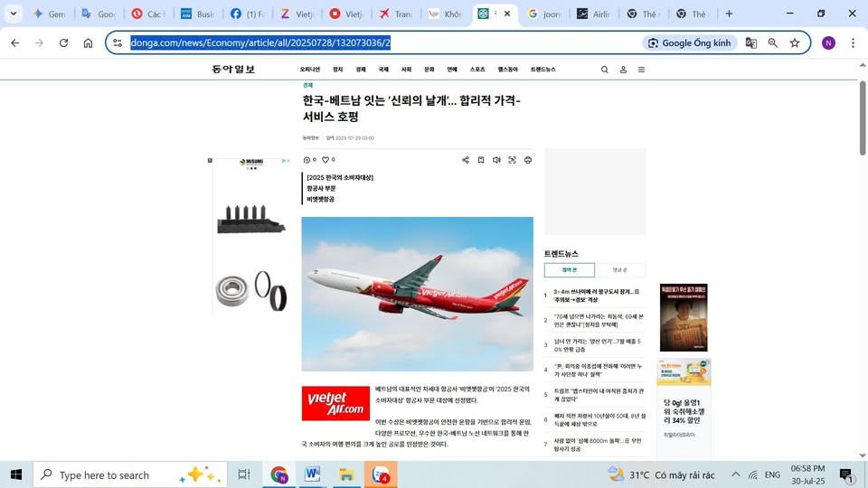The image size is (868, 488).
Task: Click the Google Lens button in address bar
Action: (x=690, y=42)
